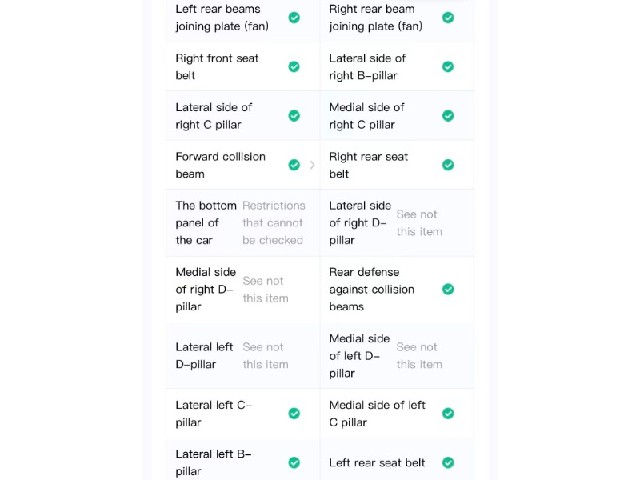Click check icon for Rear defense against collision beams
The width and height of the screenshot is (640, 480).
click(448, 289)
